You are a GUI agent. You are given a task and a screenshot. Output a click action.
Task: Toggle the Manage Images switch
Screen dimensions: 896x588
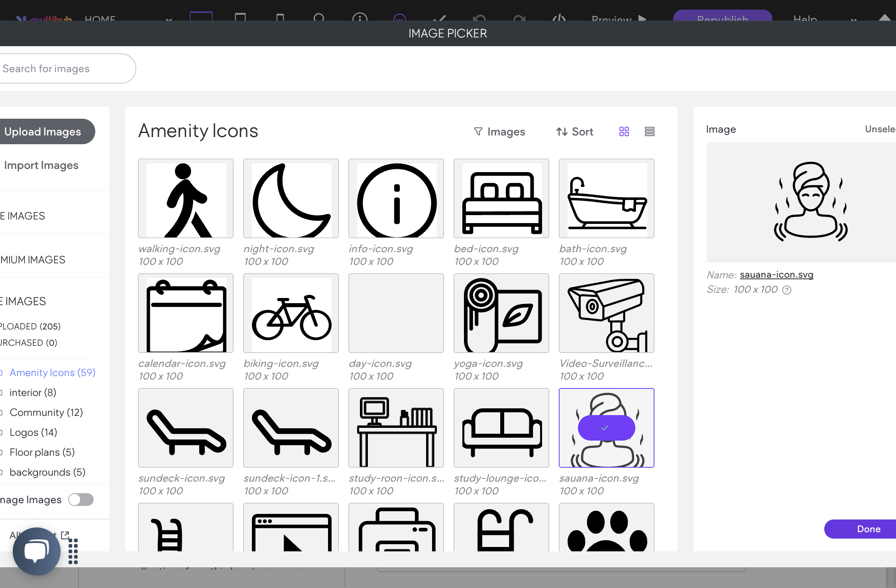pos(81,500)
